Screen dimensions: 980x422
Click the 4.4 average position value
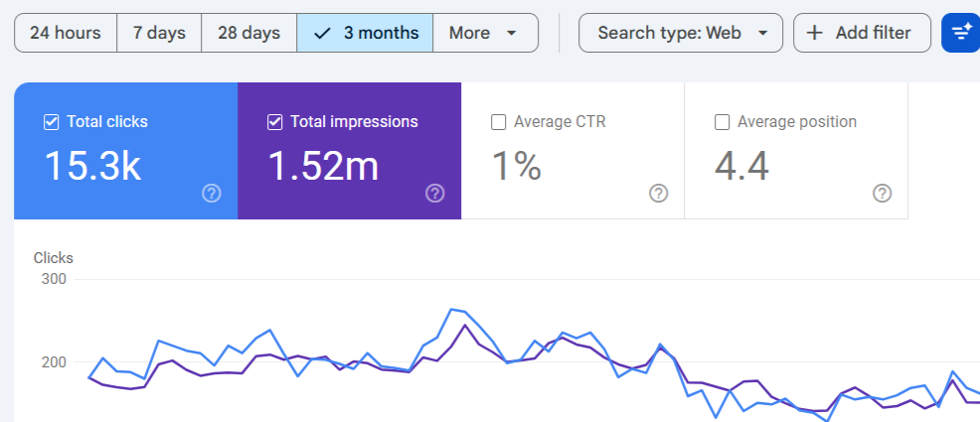(x=741, y=166)
